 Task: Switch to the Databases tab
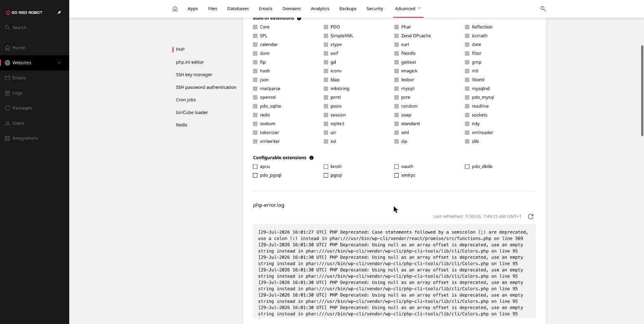tap(238, 9)
